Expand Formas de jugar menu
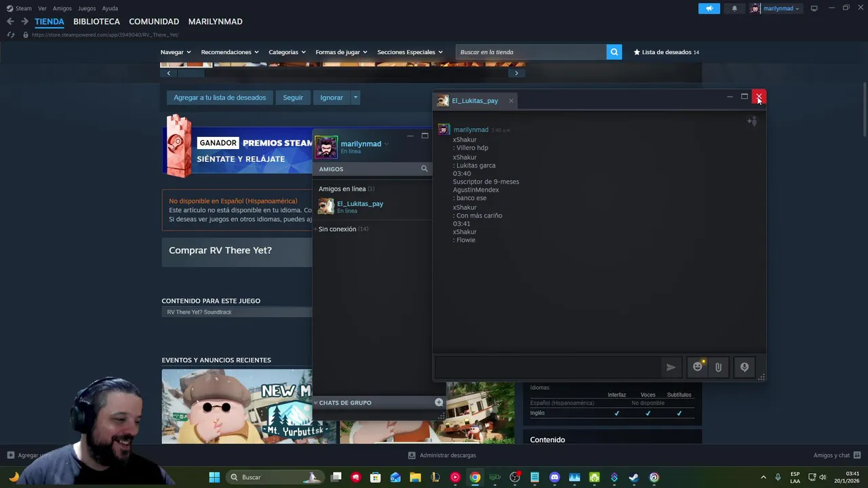The image size is (868, 488). (341, 52)
